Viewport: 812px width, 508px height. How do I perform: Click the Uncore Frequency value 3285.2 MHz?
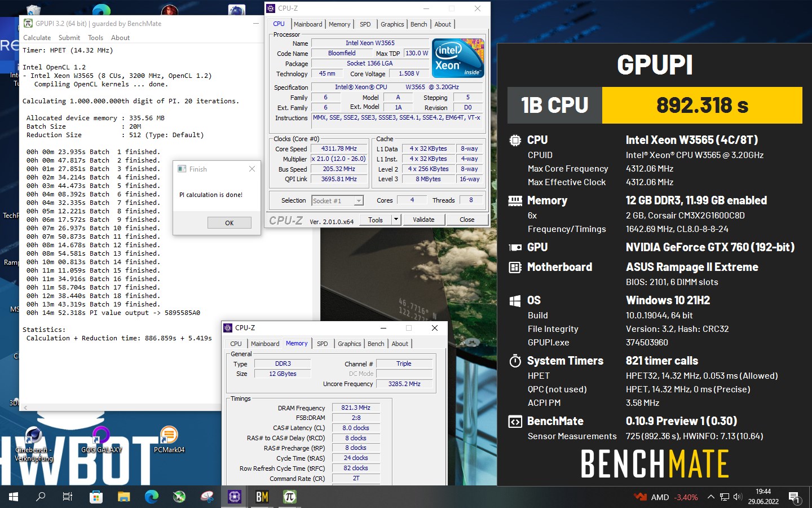coord(404,384)
